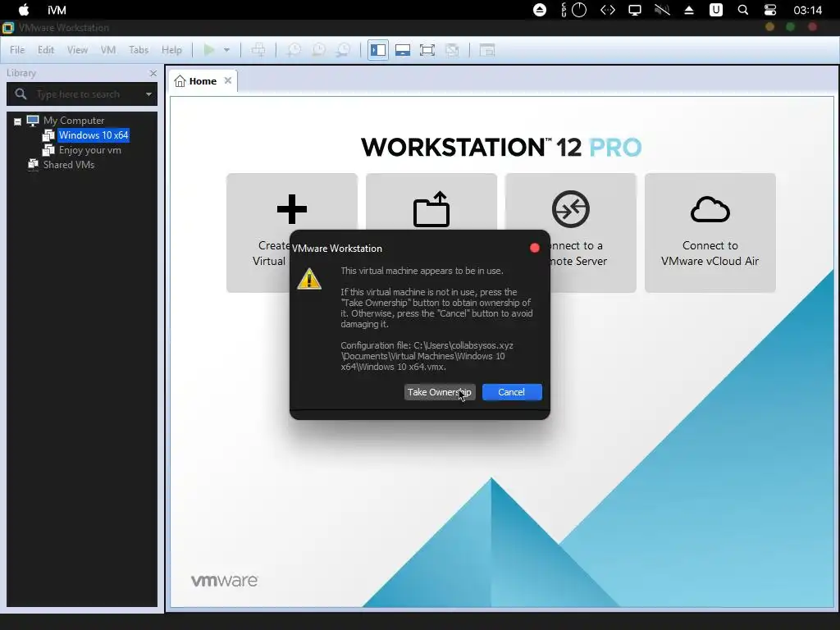Screen dimensions: 840x630
Task: Select Windows 10 x64 virtual machine
Action: pos(94,135)
